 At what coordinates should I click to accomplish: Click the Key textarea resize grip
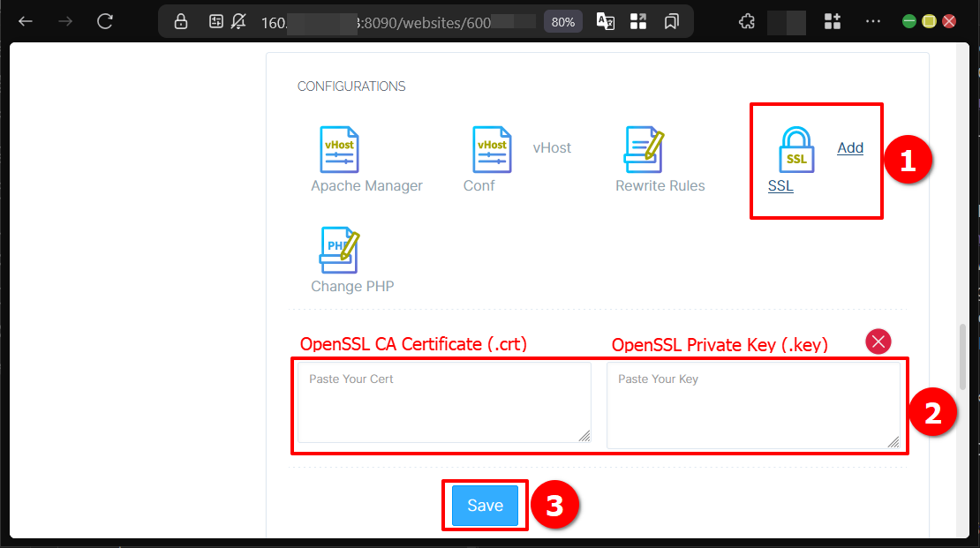point(893,442)
